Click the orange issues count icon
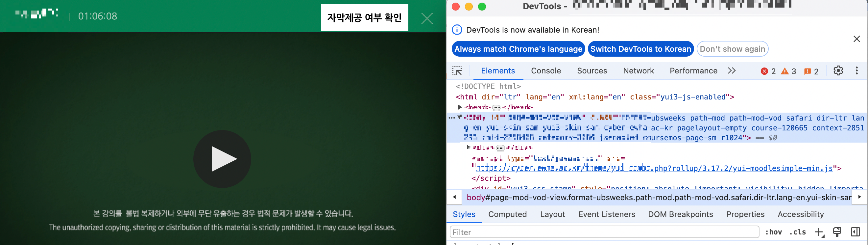This screenshot has width=868, height=245. click(x=808, y=71)
